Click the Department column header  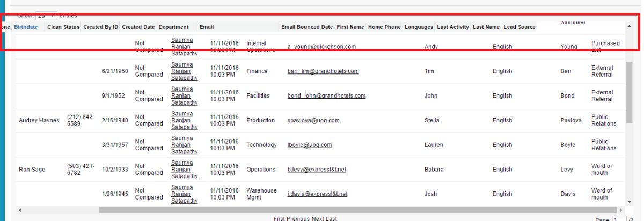[173, 27]
